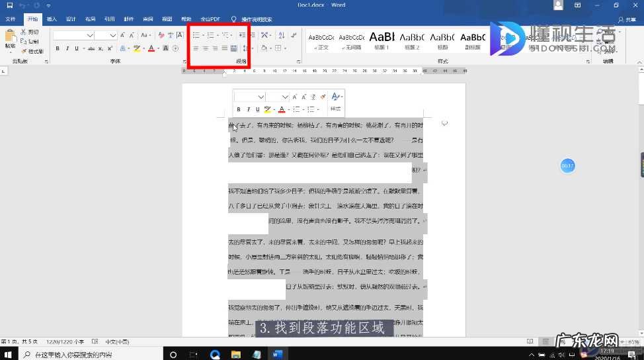Toggle Underline in the ribbon Font group
The image size is (644, 360).
[77, 48]
